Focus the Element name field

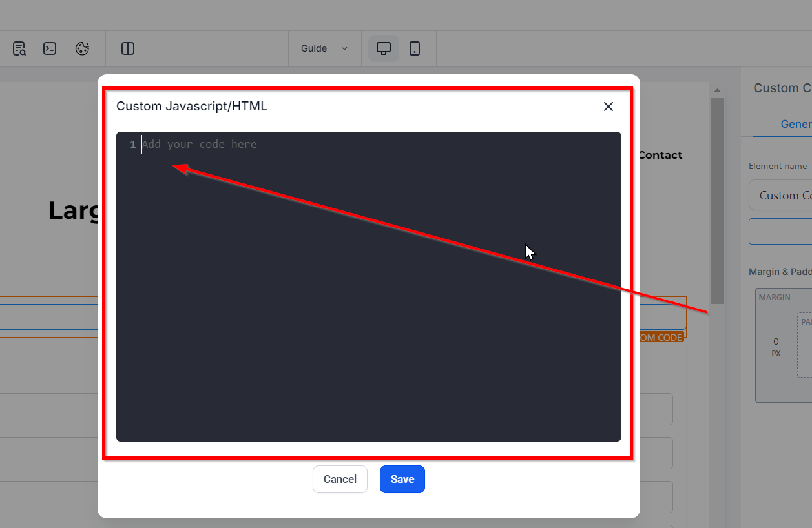pyautogui.click(x=780, y=195)
